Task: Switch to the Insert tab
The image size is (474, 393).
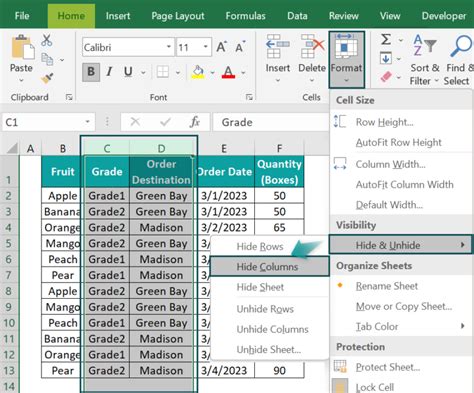Action: click(118, 16)
